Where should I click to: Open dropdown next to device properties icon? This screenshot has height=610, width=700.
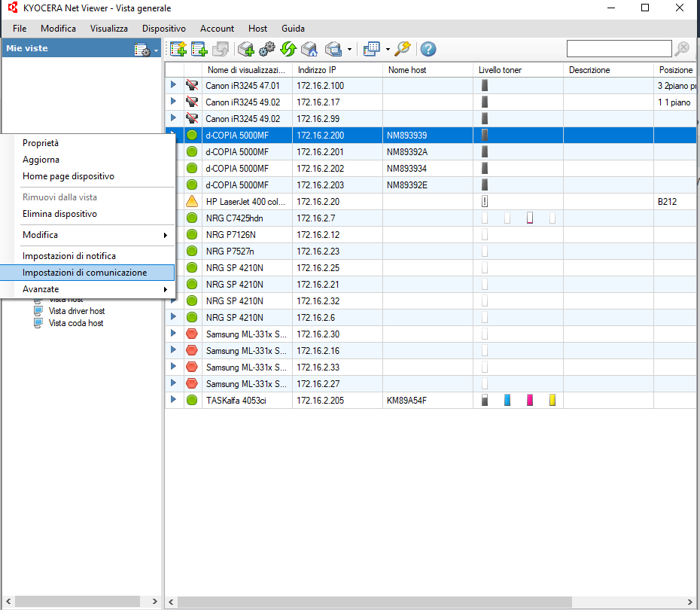pos(349,49)
